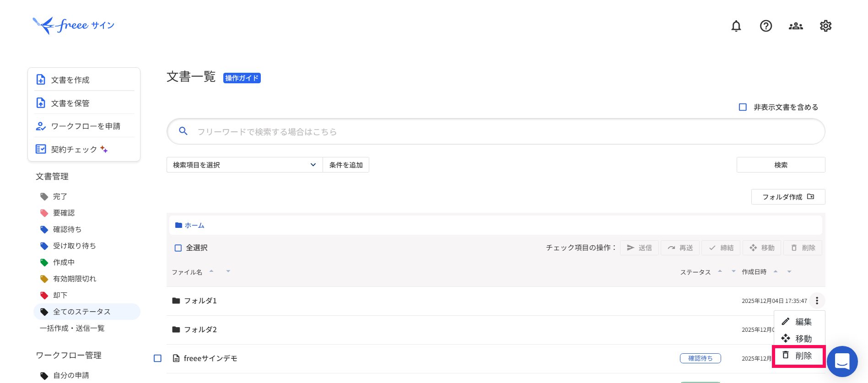Click the red 却下 tag icon
This screenshot has width=868, height=383.
[x=44, y=296]
